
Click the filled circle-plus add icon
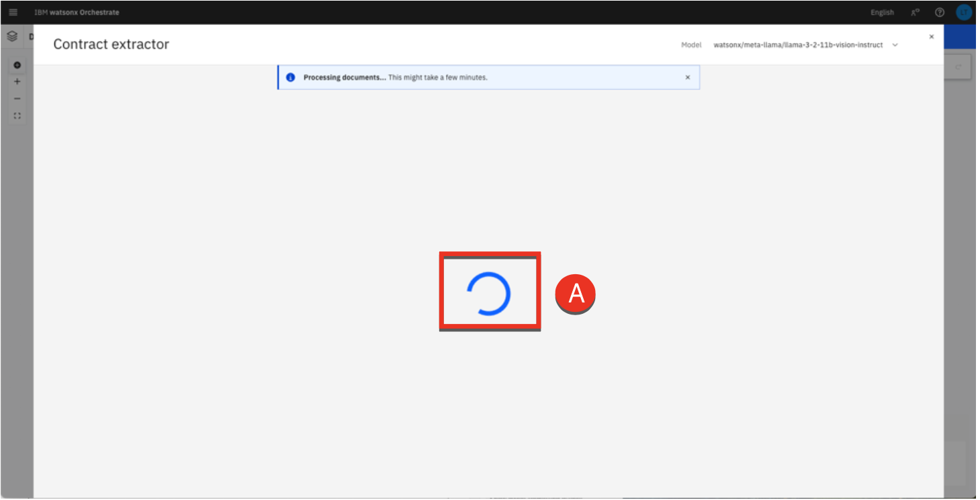click(17, 65)
